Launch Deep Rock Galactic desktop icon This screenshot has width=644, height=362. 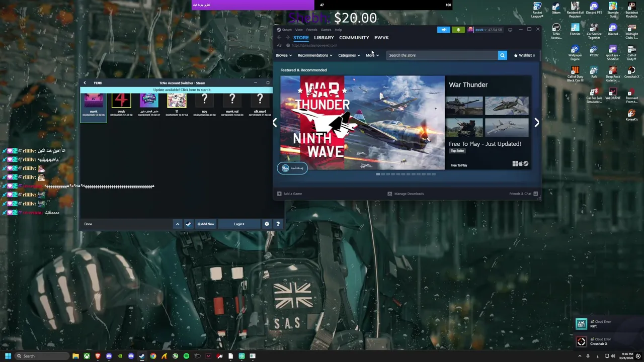[x=613, y=74]
